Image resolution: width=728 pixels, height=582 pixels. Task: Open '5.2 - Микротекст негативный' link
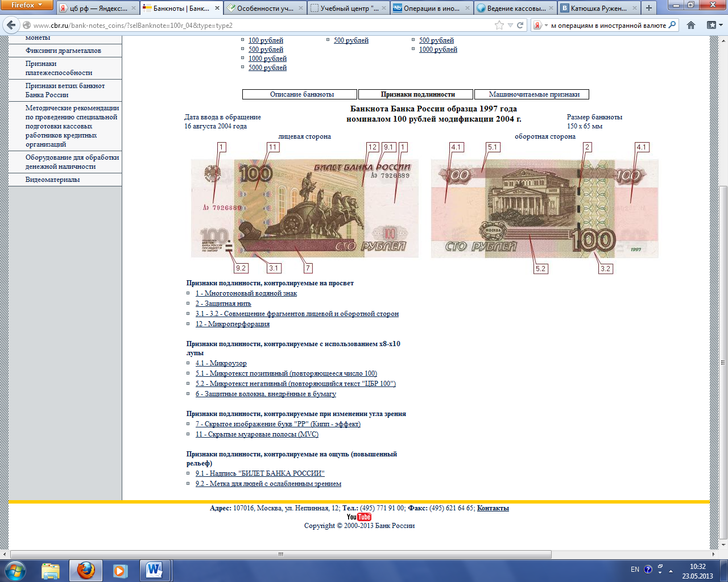coord(296,384)
